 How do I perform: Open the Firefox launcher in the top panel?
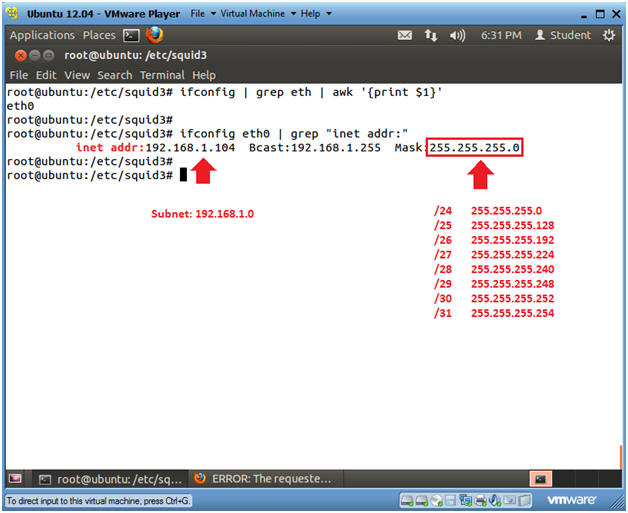[x=155, y=35]
